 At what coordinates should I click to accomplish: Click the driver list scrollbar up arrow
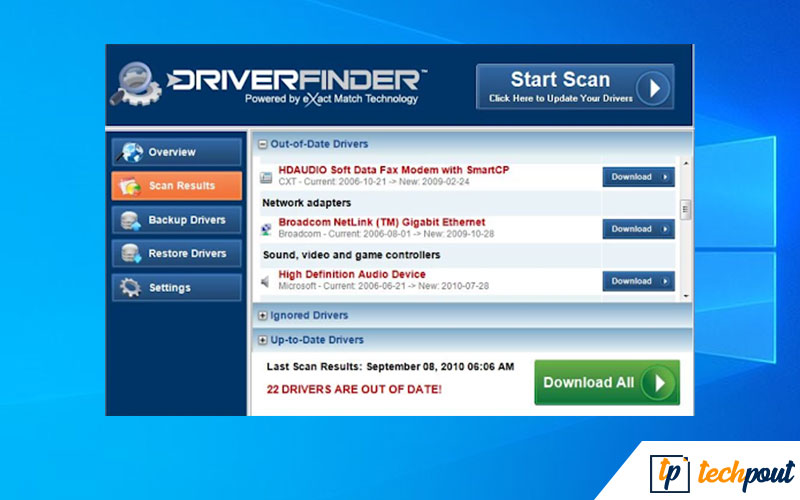[x=686, y=164]
